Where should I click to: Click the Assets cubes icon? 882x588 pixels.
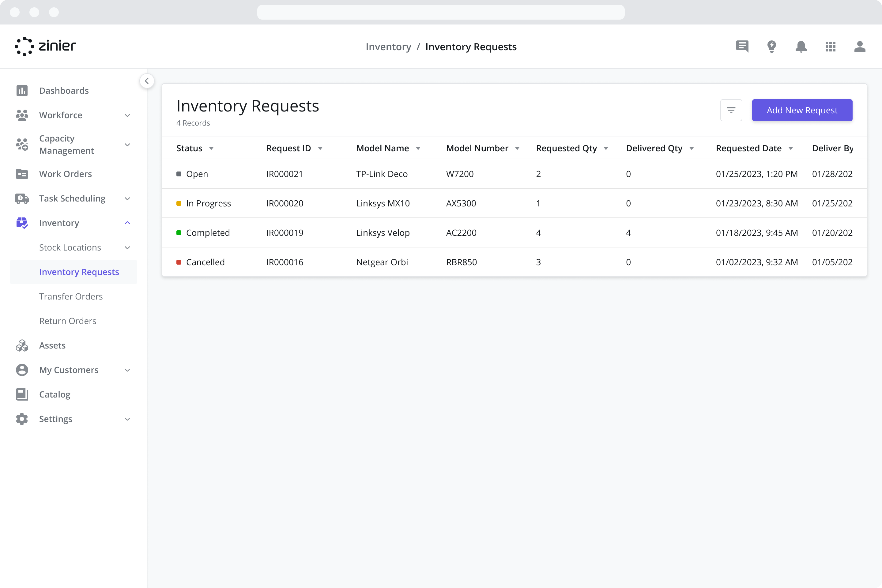22,345
